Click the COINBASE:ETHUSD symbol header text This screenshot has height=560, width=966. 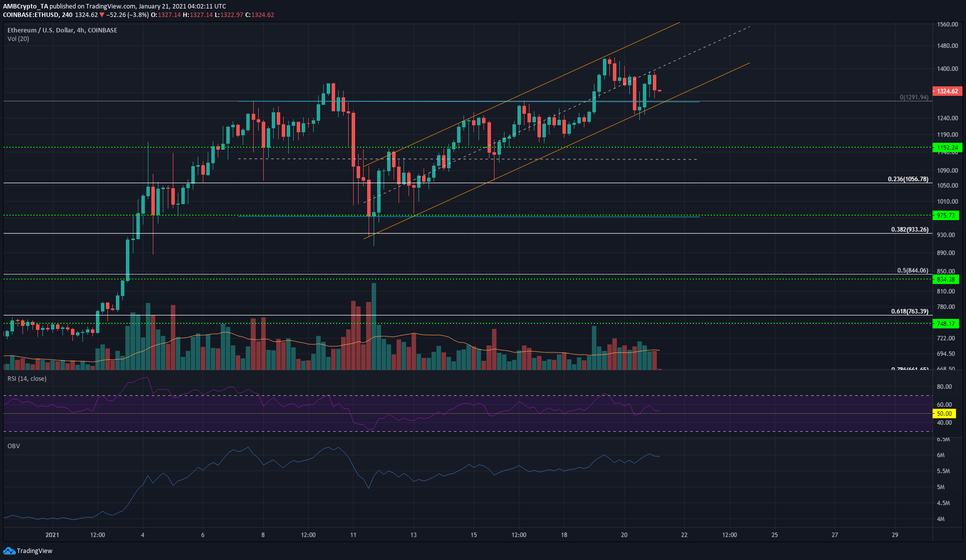(x=31, y=15)
